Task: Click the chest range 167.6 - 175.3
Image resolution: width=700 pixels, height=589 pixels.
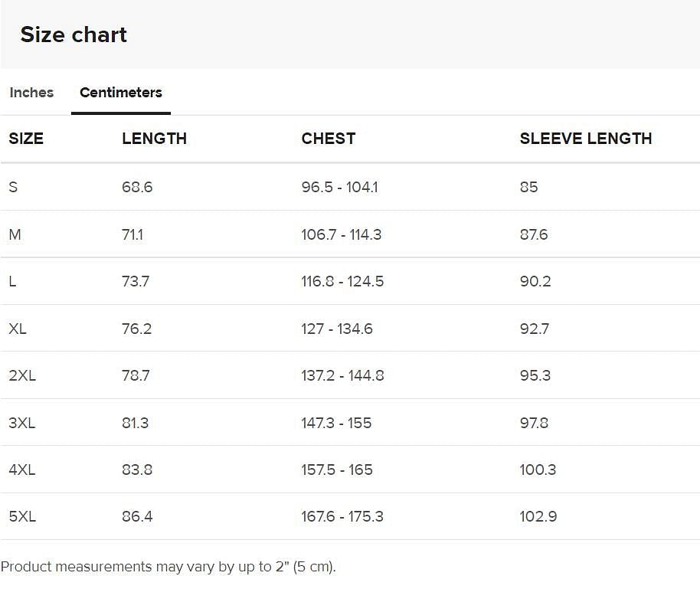Action: pyautogui.click(x=342, y=517)
